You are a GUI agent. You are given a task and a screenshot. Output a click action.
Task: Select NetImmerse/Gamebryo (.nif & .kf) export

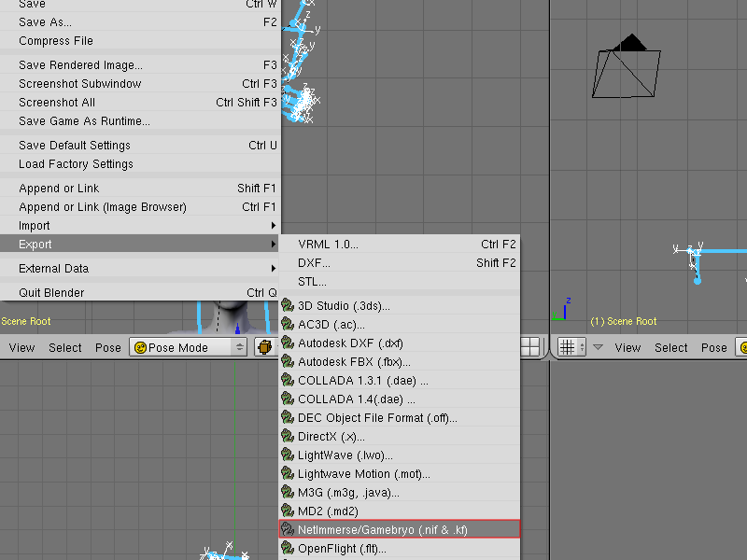click(400, 529)
